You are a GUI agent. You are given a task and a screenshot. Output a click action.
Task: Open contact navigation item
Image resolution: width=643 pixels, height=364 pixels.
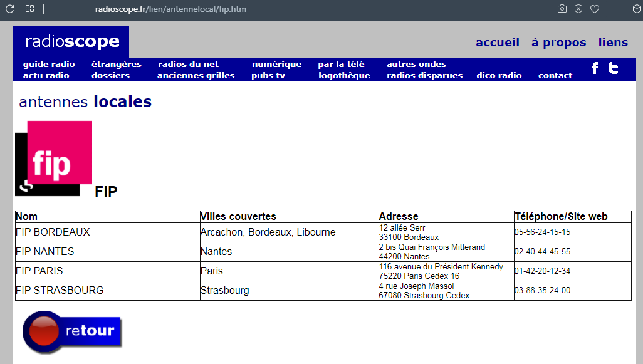tap(555, 75)
